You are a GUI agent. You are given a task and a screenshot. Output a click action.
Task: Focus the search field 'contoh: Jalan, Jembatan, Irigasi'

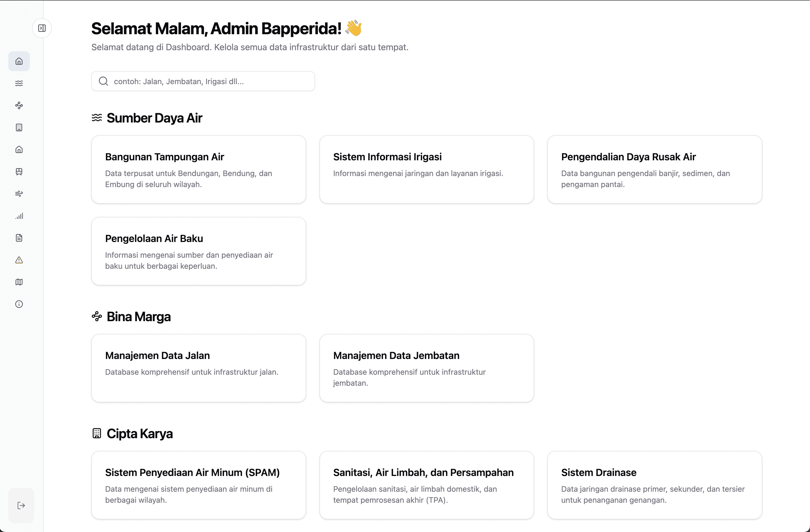pos(203,81)
